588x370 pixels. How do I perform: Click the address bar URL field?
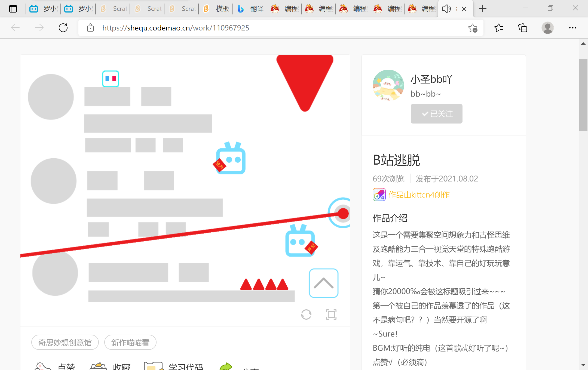tap(280, 28)
